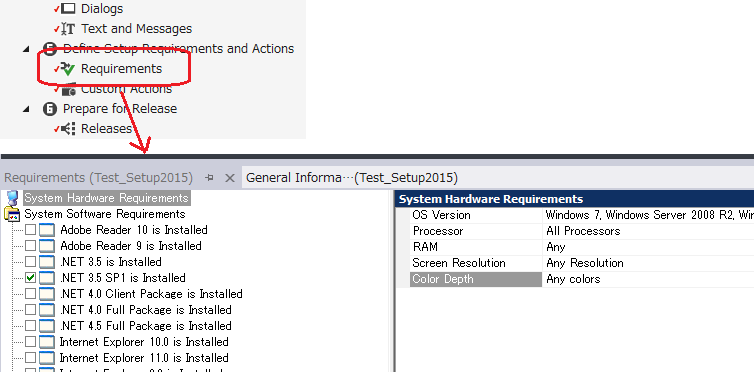Select Prepare for Release heading
Screen dimensions: 754x372
pyautogui.click(x=120, y=109)
